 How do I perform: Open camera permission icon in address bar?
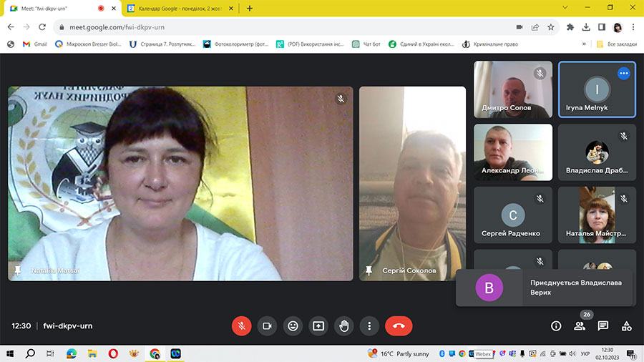click(x=519, y=27)
